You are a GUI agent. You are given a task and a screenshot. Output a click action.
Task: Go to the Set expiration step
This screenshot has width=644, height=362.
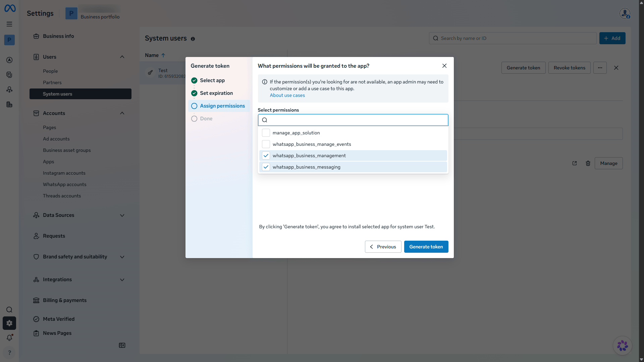216,93
